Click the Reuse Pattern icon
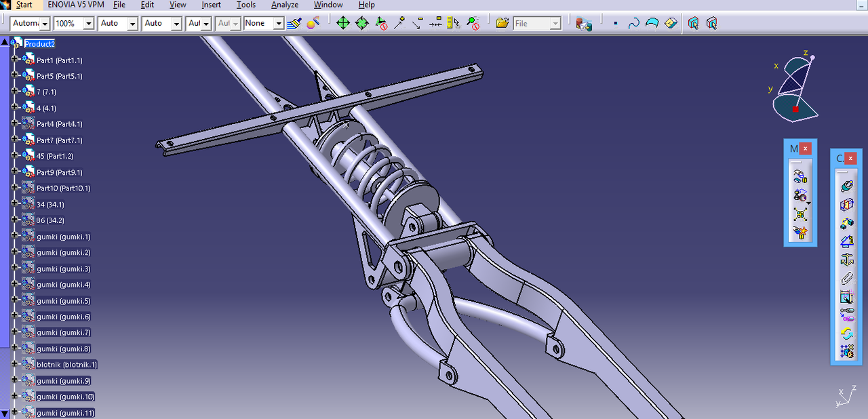868x419 pixels. click(x=846, y=351)
